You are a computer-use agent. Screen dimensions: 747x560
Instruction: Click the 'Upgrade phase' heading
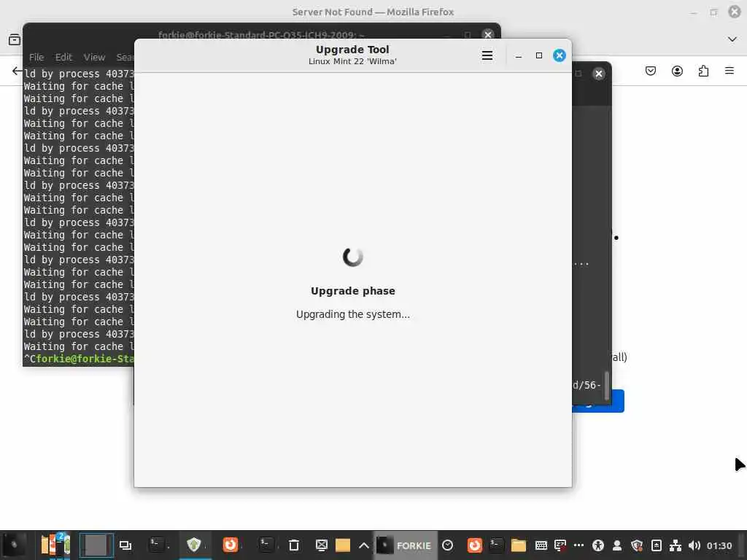click(353, 291)
